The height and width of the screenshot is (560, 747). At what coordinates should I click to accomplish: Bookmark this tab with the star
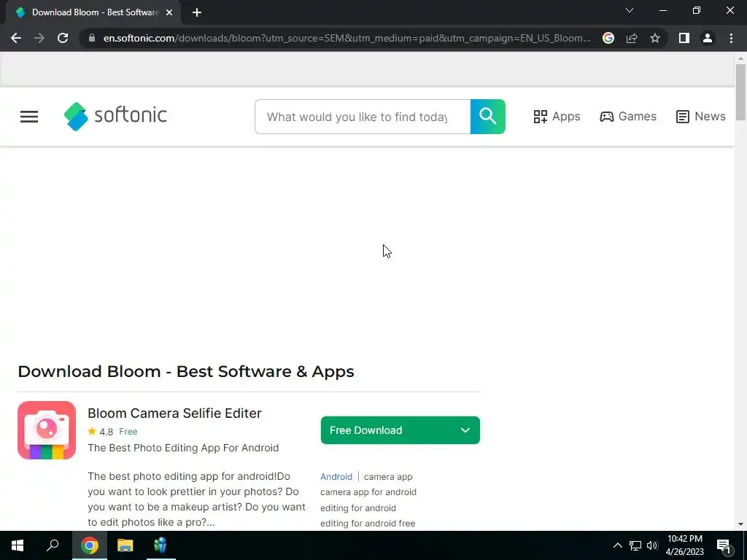(655, 38)
